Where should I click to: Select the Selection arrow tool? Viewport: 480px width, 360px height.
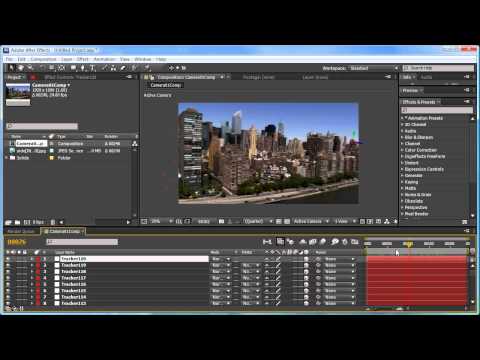[11, 68]
